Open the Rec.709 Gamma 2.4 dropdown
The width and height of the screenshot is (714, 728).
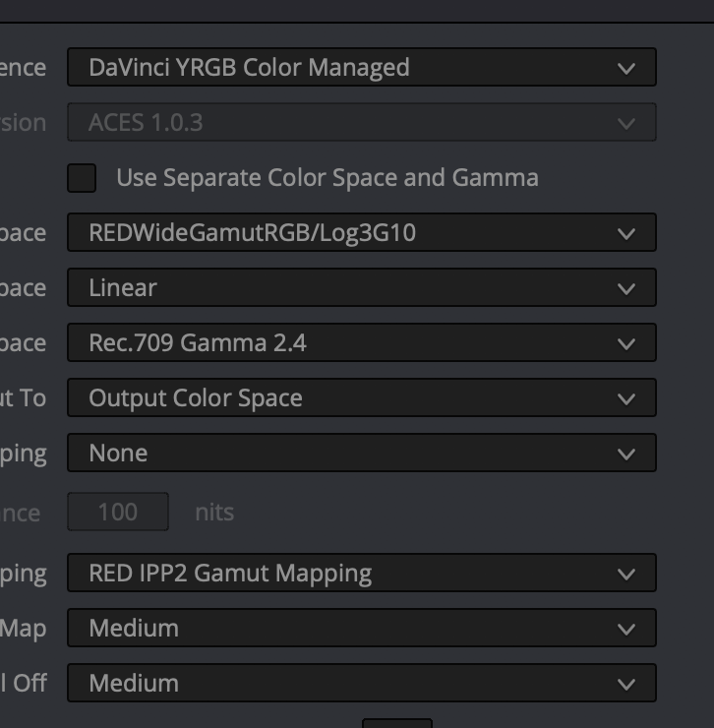pyautogui.click(x=362, y=342)
